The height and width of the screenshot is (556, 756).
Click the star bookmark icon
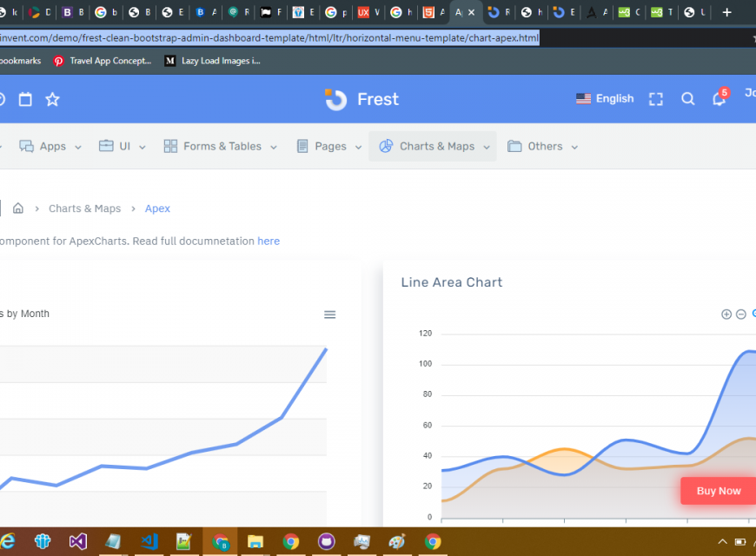[52, 99]
